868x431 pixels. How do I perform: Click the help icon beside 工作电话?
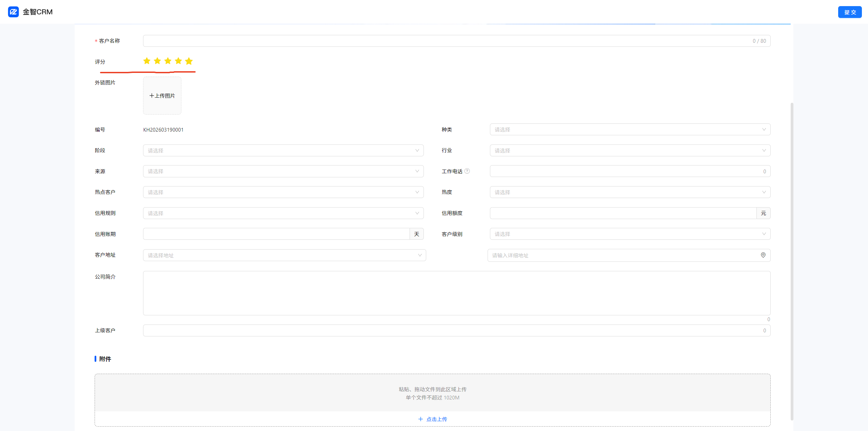[x=467, y=171]
